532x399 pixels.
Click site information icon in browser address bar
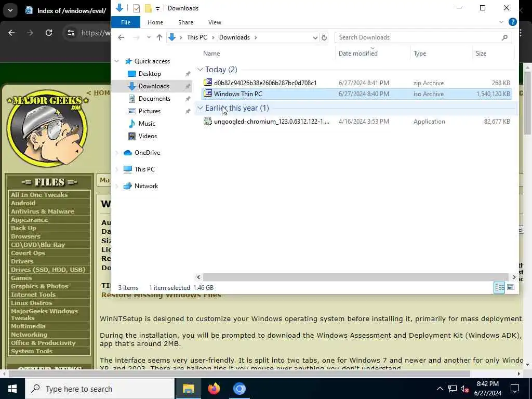71,33
